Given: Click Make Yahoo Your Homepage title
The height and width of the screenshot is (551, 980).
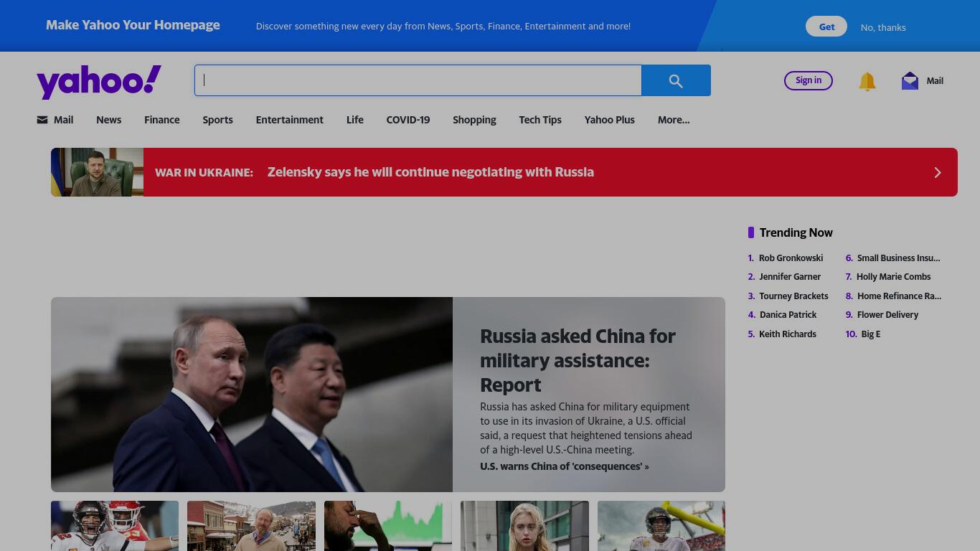Looking at the screenshot, I should [x=133, y=25].
